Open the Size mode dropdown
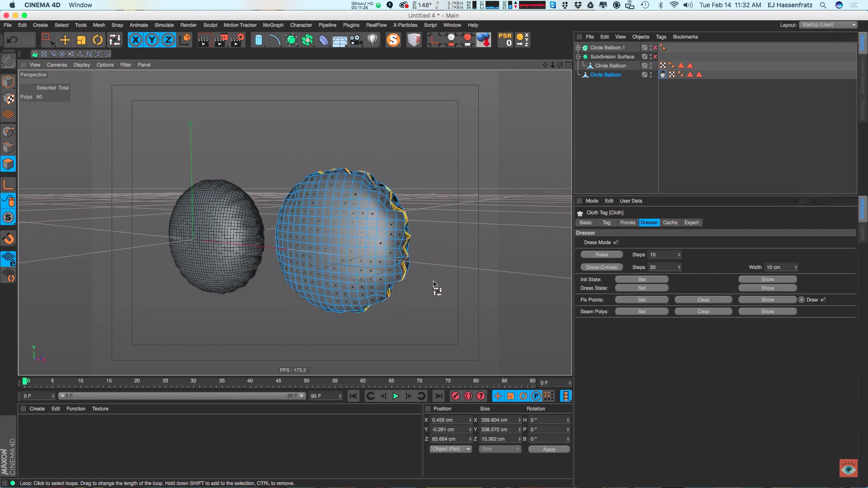Image resolution: width=868 pixels, height=488 pixels. click(x=500, y=449)
